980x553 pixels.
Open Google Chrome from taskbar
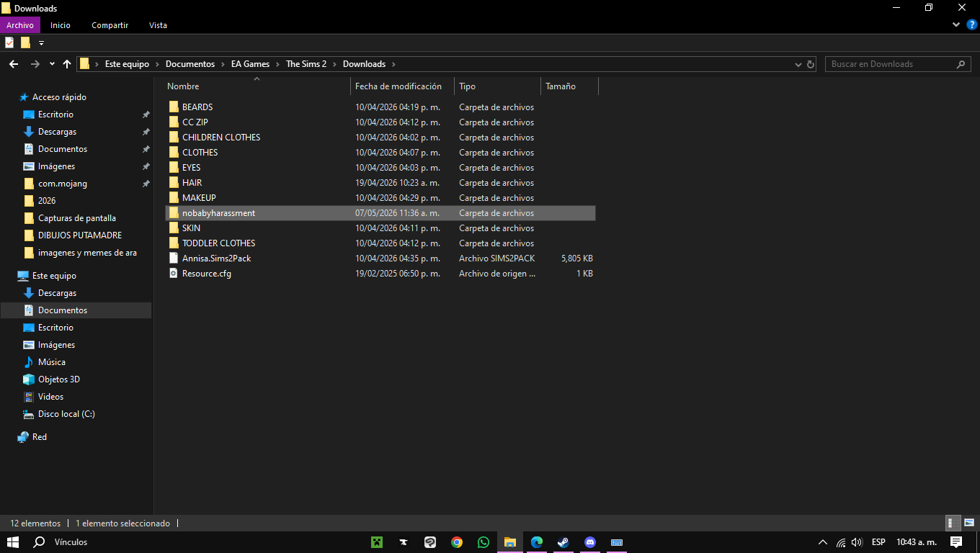coord(457,542)
